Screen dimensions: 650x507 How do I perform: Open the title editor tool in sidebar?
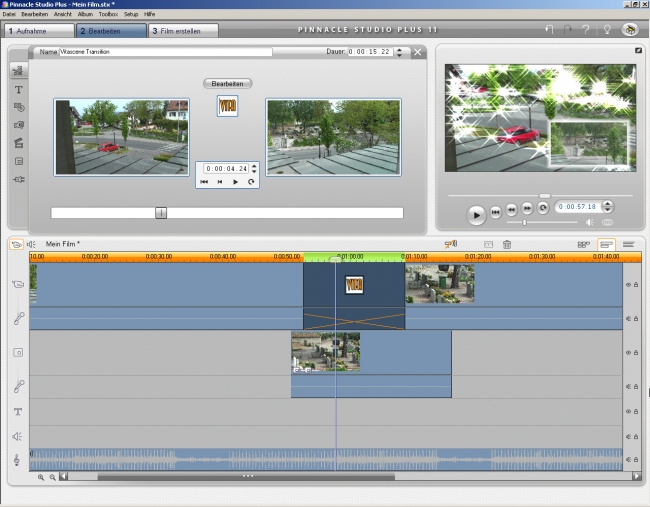pos(18,90)
